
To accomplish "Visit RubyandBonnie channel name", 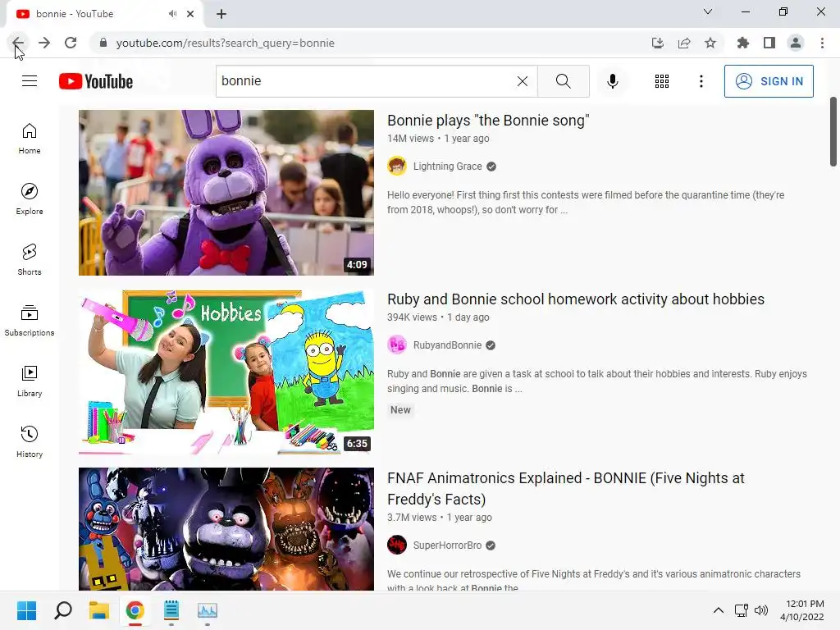I will (x=447, y=345).
